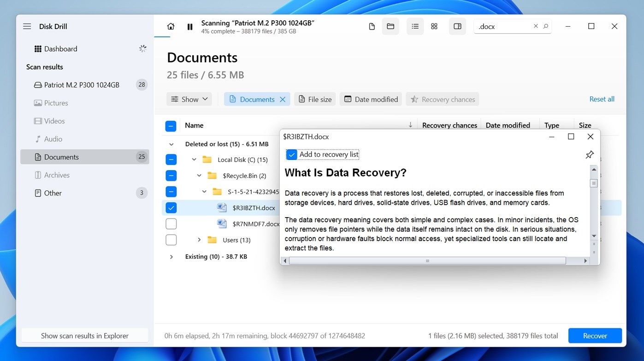This screenshot has height=361, width=644.
Task: Switch to folder view icon in toolbar
Action: click(x=390, y=27)
